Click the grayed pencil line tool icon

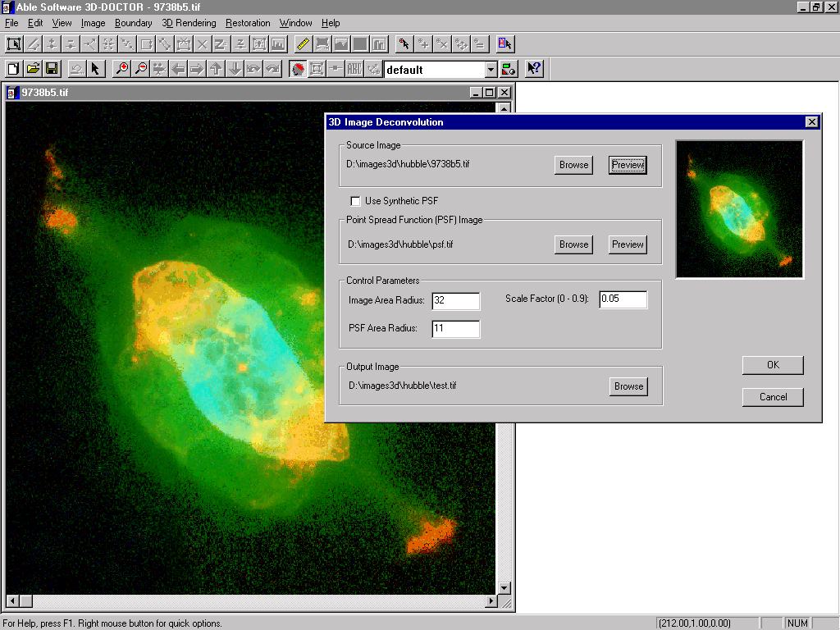pyautogui.click(x=33, y=44)
